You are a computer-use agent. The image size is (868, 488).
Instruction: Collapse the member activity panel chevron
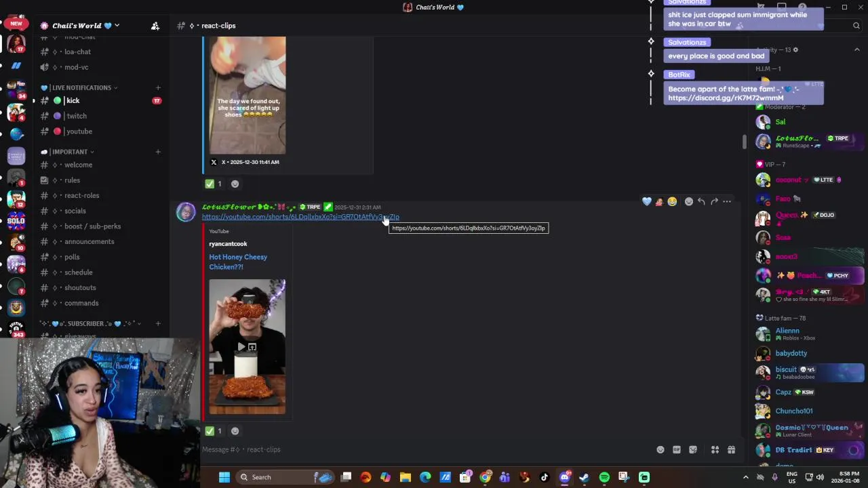(856, 50)
